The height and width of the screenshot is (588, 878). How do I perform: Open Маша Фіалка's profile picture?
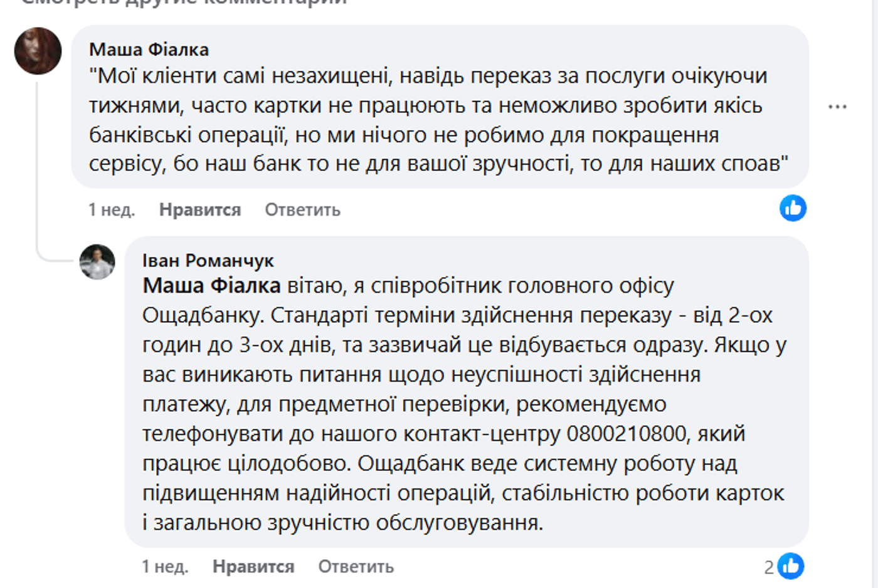[x=38, y=51]
